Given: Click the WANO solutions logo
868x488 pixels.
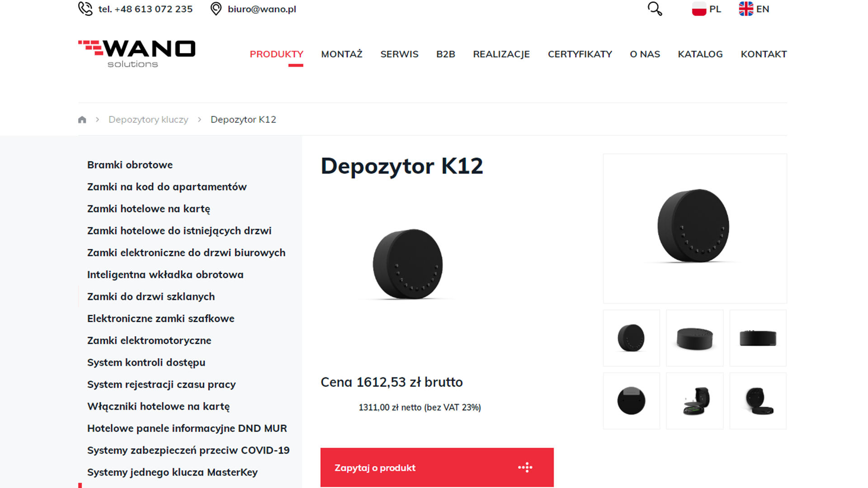Looking at the screenshot, I should pos(137,54).
